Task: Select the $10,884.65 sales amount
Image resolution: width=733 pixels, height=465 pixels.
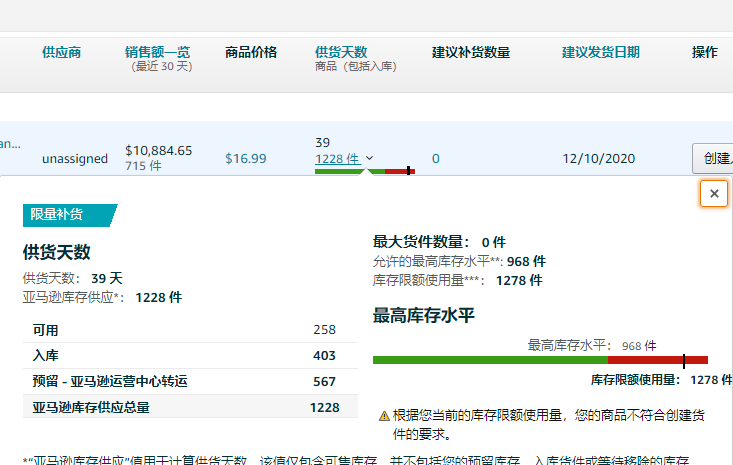Action: (158, 150)
